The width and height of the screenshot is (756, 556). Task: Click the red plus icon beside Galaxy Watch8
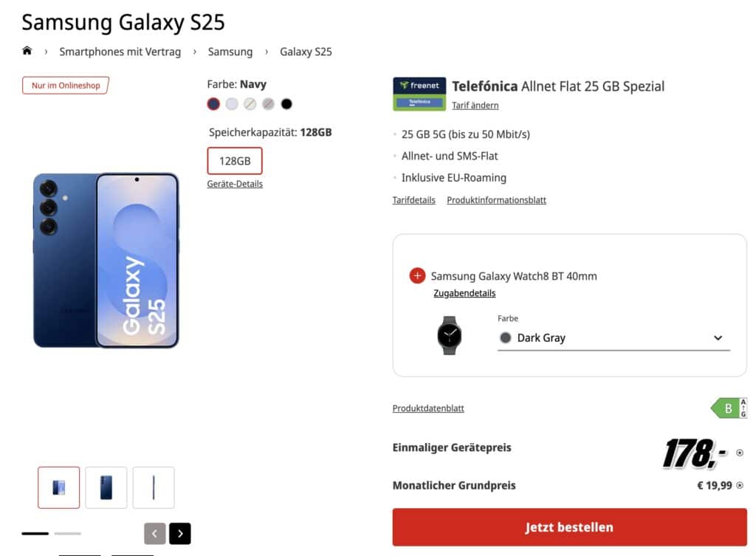(417, 276)
